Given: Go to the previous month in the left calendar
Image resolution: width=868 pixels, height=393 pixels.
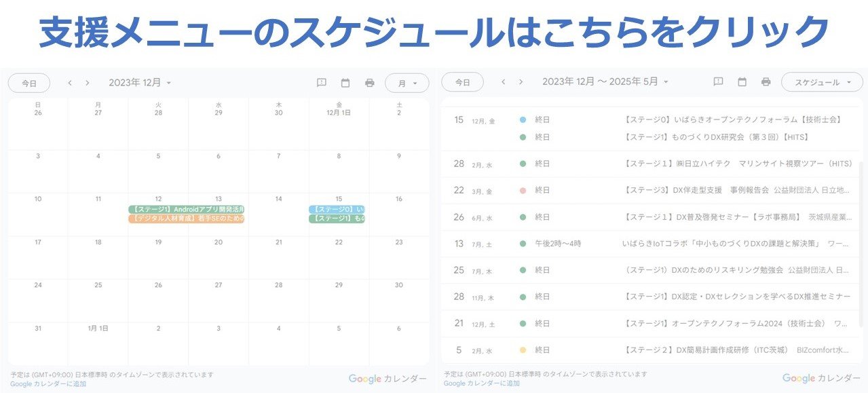Looking at the screenshot, I should click(70, 83).
